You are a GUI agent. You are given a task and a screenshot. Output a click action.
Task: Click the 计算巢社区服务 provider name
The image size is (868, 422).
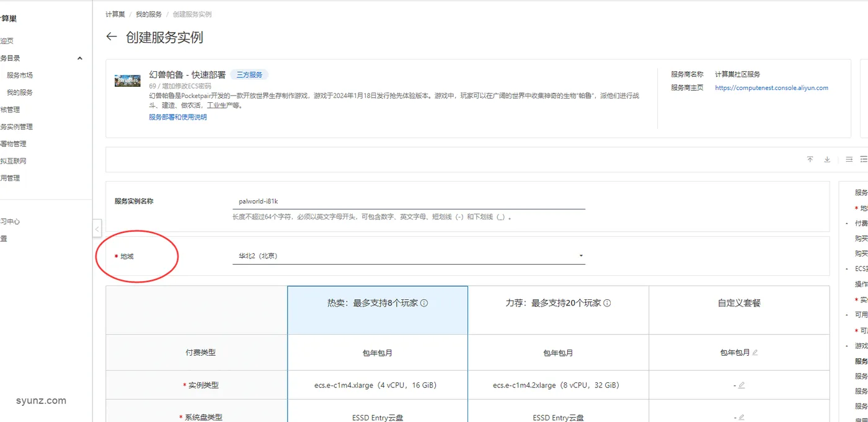tap(737, 74)
